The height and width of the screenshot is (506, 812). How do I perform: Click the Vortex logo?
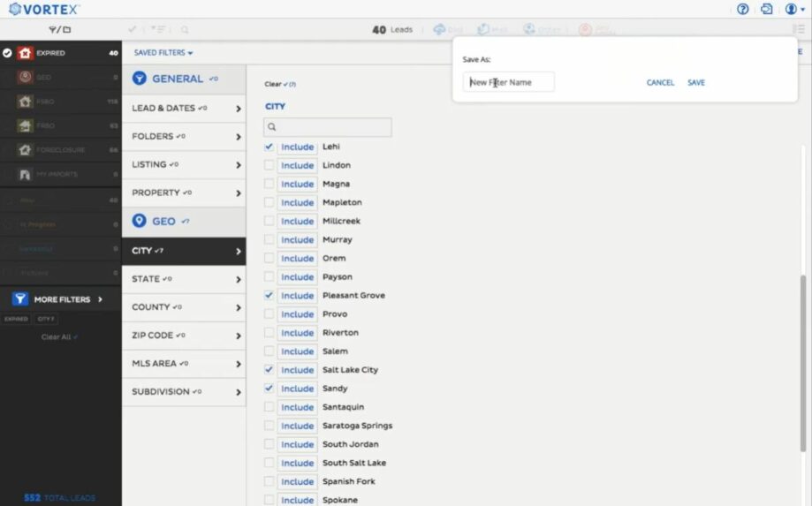point(44,9)
